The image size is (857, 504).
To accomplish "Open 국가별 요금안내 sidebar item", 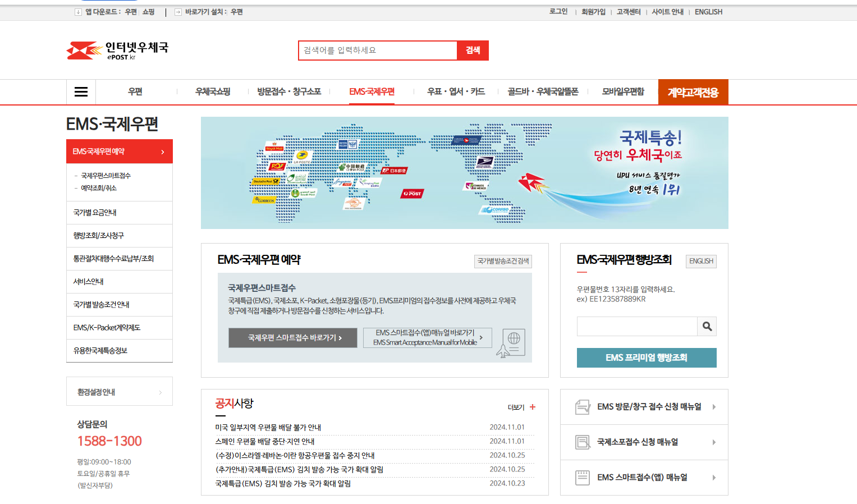I will click(119, 213).
